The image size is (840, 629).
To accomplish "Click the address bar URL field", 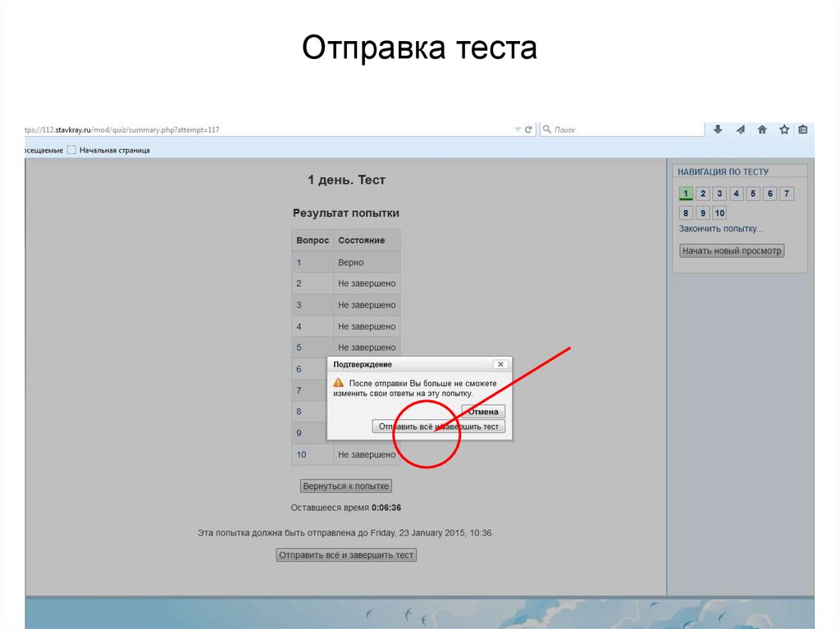I will pos(246,129).
